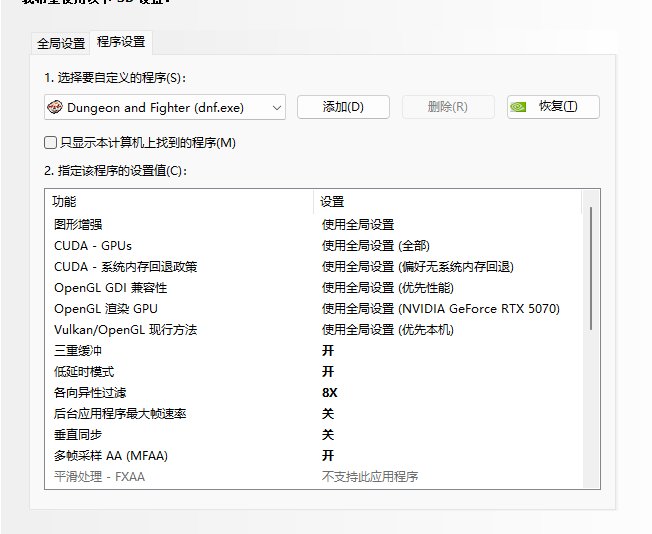Select the 后台应用程序最大帧速率 row
Screen dimensions: 652x534
pos(314,413)
